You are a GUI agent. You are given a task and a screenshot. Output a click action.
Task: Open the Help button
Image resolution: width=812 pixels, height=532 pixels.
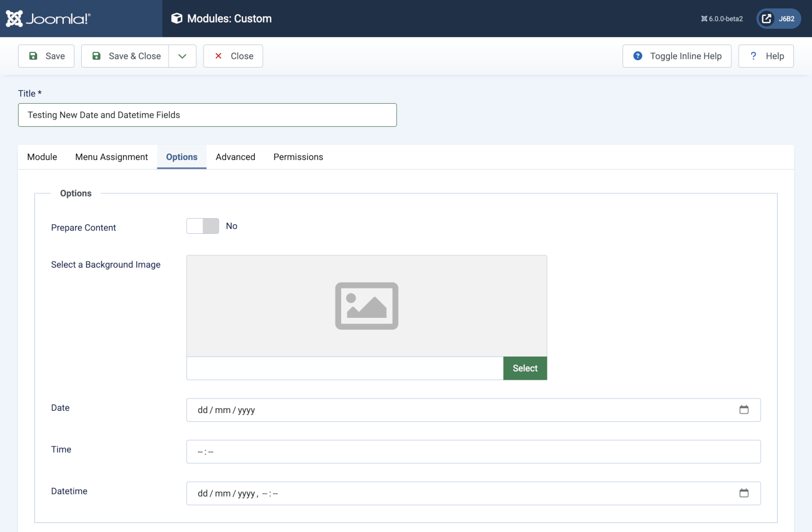point(766,56)
